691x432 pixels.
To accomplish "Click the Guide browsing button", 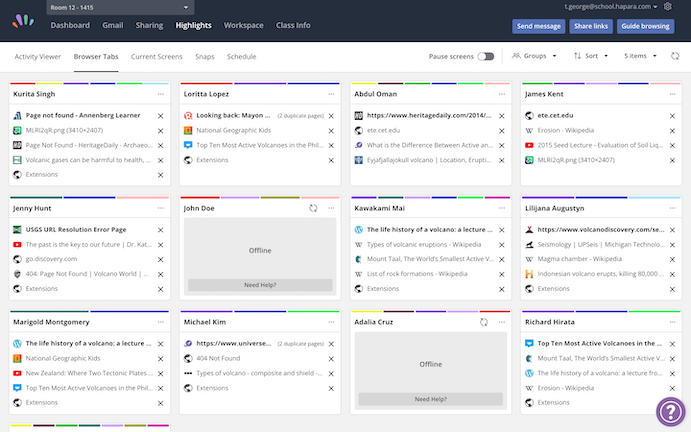I will tap(645, 26).
